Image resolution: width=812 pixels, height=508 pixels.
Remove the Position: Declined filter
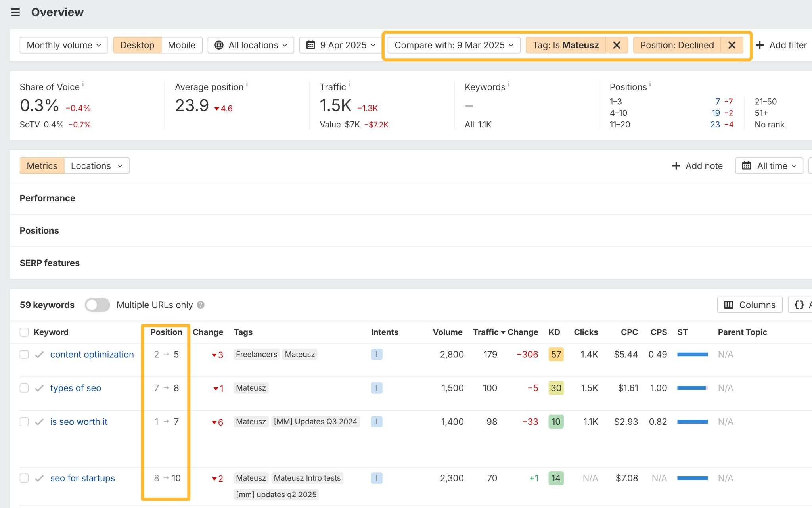click(732, 45)
